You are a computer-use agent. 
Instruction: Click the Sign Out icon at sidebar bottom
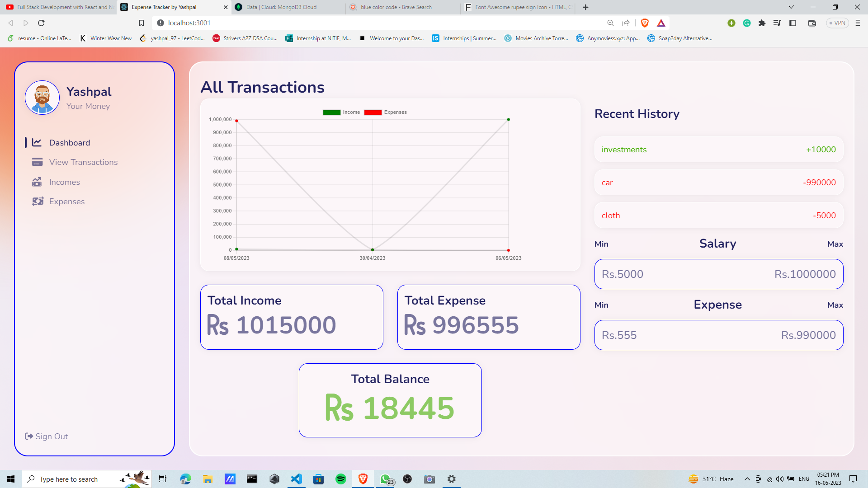coord(28,436)
